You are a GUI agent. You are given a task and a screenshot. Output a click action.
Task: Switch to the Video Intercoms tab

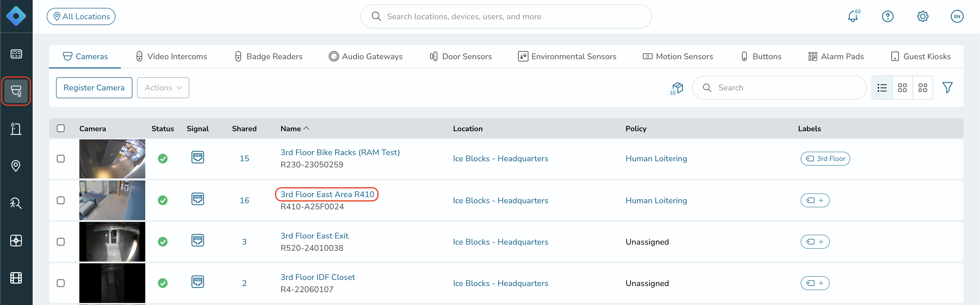(x=171, y=56)
